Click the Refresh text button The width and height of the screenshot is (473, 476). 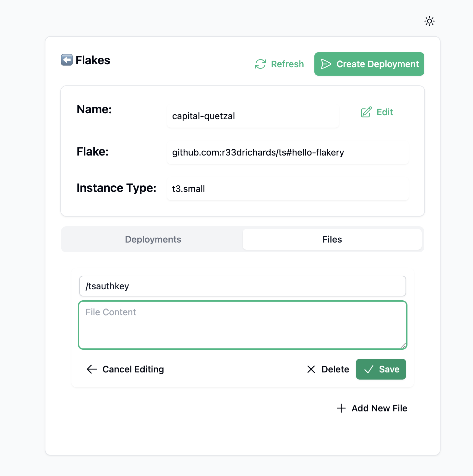click(287, 64)
